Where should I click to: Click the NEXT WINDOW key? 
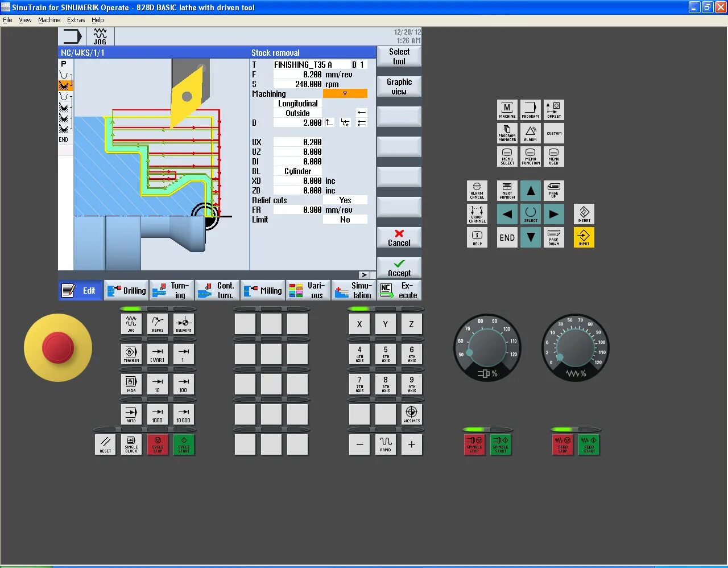(x=507, y=191)
